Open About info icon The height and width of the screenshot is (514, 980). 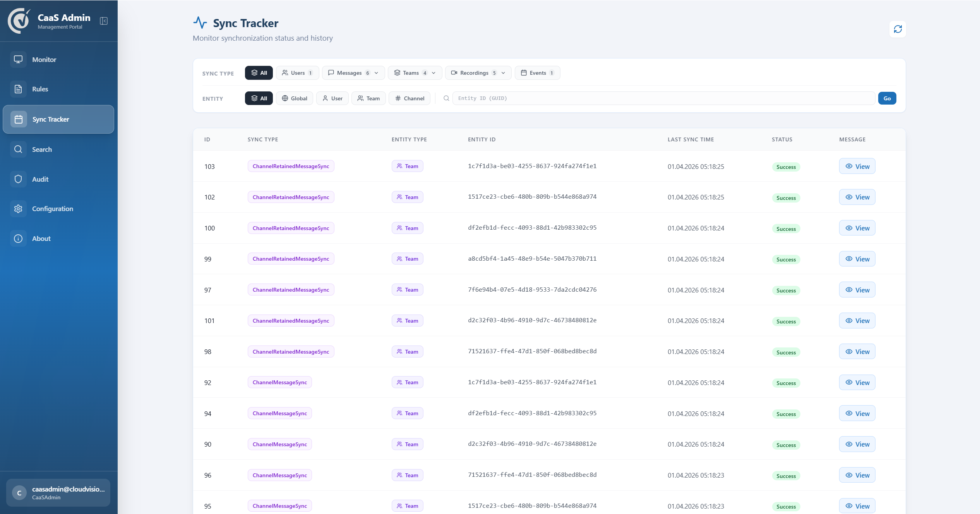point(18,239)
